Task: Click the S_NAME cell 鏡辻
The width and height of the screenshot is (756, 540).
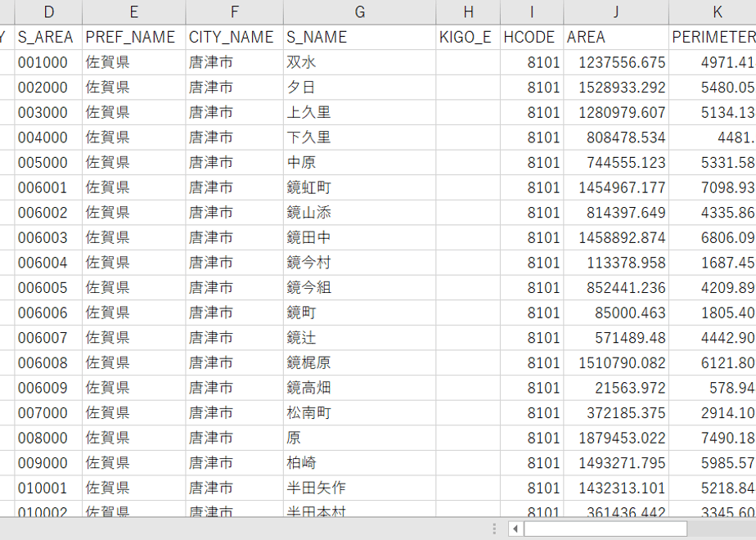Action: coord(360,338)
